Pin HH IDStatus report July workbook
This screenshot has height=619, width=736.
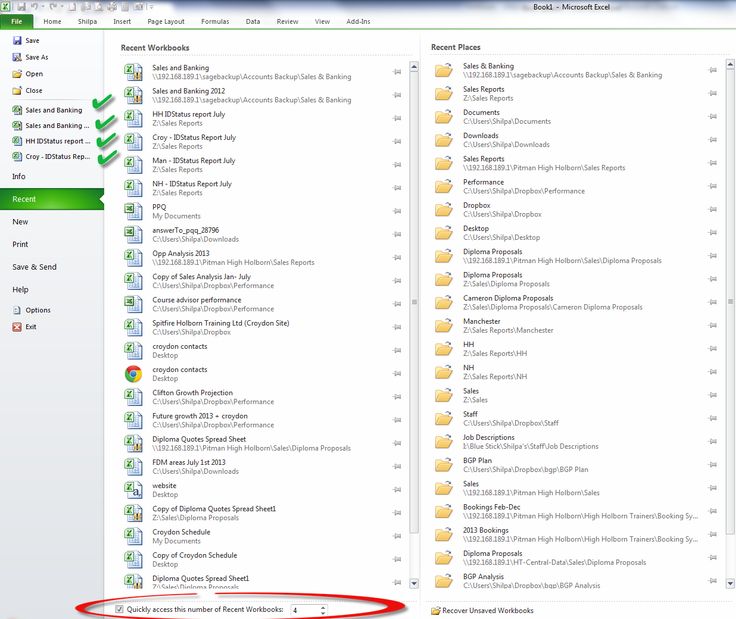(x=397, y=118)
